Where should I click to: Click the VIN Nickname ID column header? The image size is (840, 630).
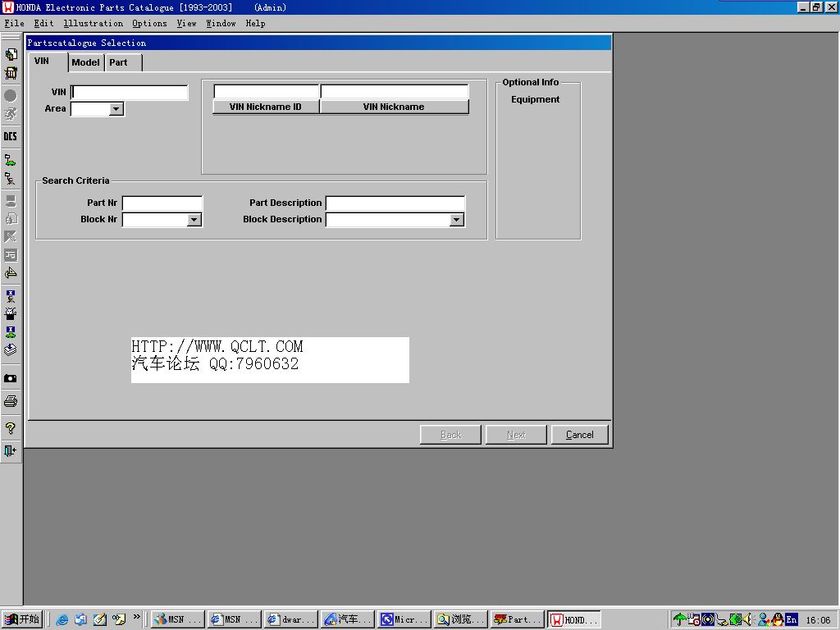266,107
